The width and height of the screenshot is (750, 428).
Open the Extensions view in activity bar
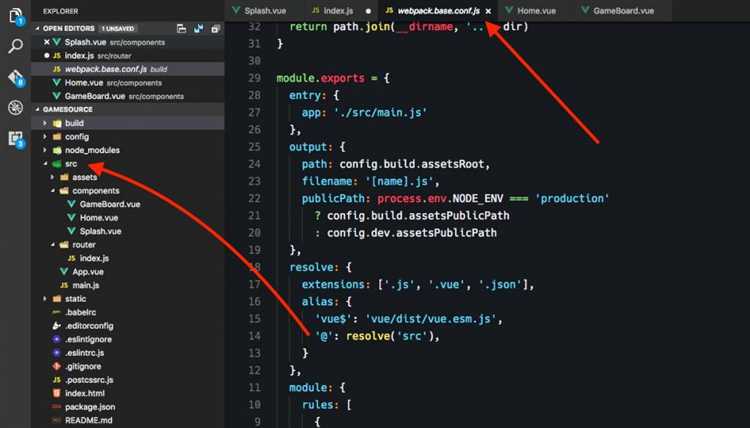click(x=16, y=139)
